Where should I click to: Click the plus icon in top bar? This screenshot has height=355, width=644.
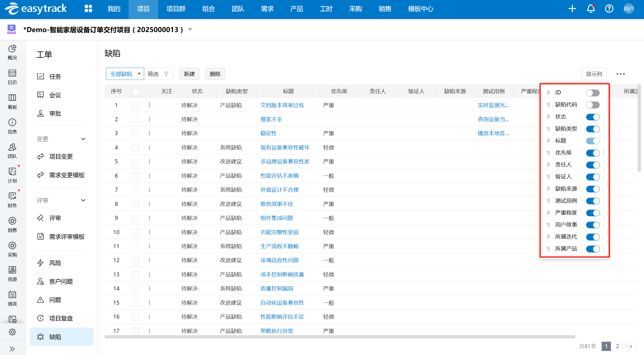coord(572,9)
